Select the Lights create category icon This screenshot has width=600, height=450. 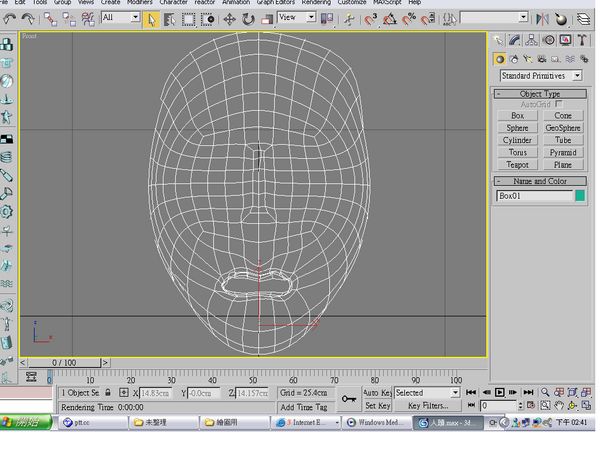528,59
